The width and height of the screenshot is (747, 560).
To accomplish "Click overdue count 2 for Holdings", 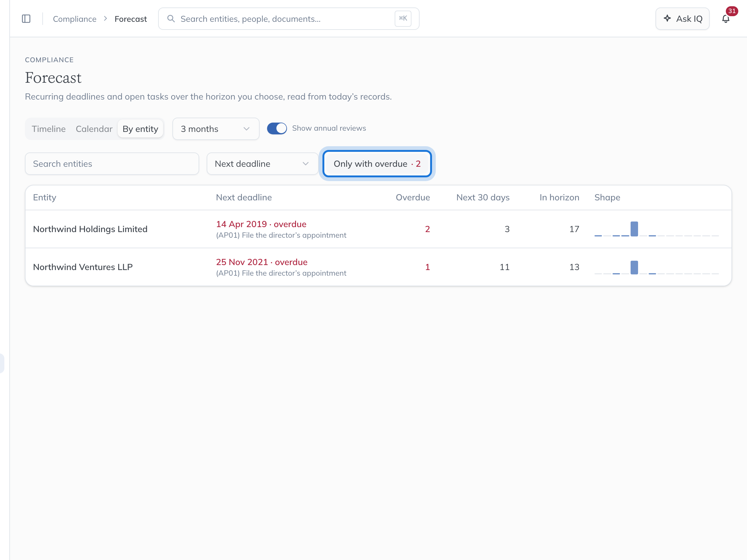I will [x=427, y=229].
